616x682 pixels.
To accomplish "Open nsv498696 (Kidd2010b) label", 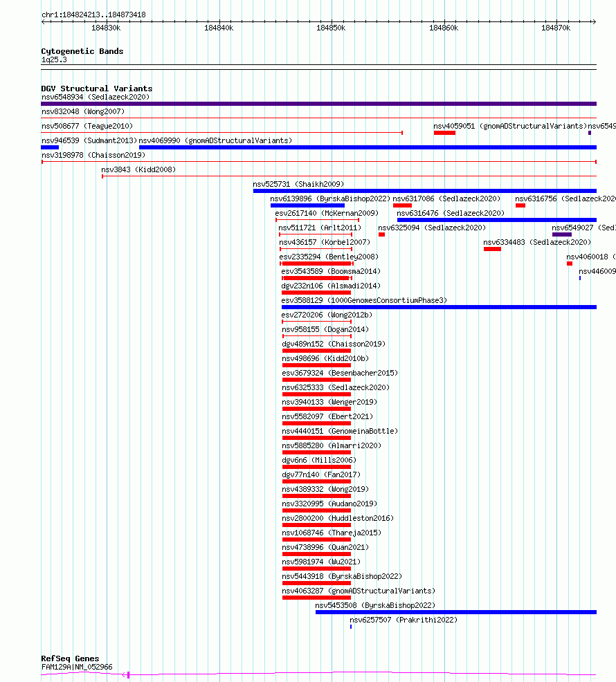I will point(325,359).
